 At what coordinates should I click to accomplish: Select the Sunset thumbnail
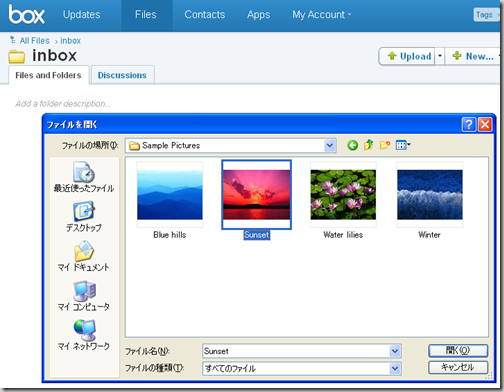[256, 195]
